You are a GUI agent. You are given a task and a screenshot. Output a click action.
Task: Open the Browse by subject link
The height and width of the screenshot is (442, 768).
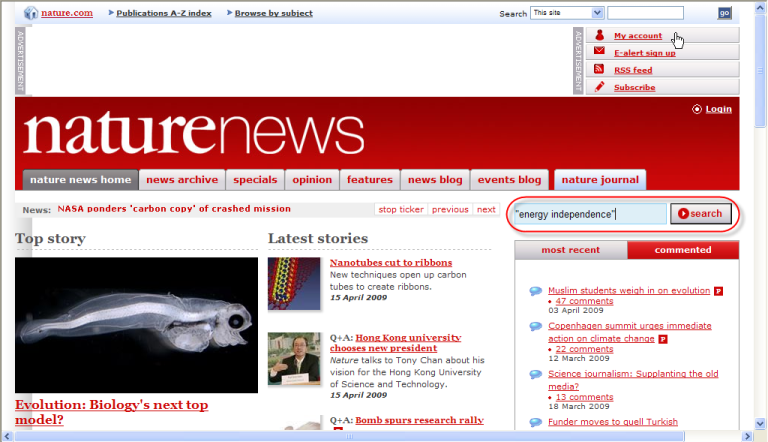273,13
